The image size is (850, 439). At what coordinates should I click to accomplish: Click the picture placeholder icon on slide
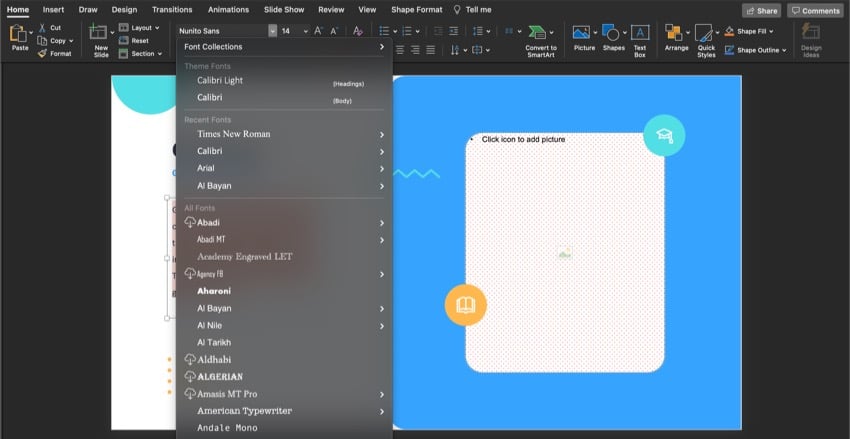click(x=564, y=253)
